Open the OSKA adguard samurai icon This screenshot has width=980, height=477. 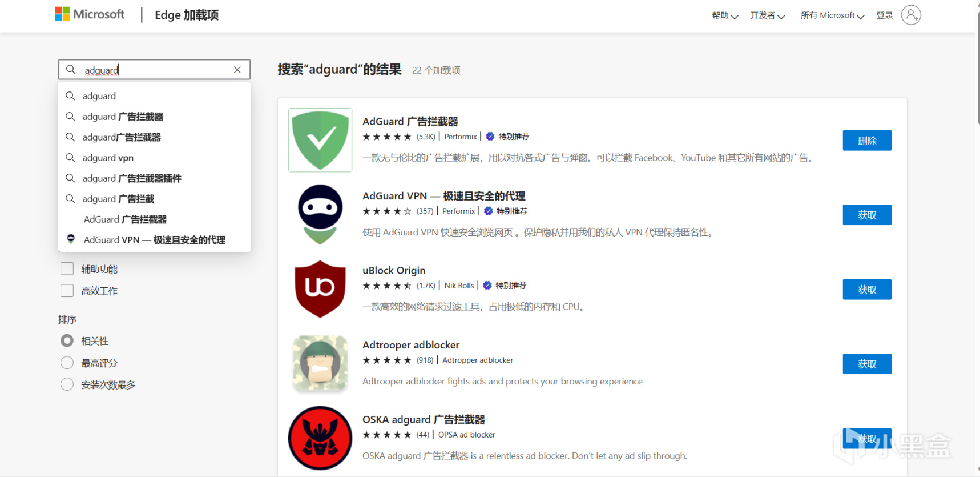(x=320, y=438)
